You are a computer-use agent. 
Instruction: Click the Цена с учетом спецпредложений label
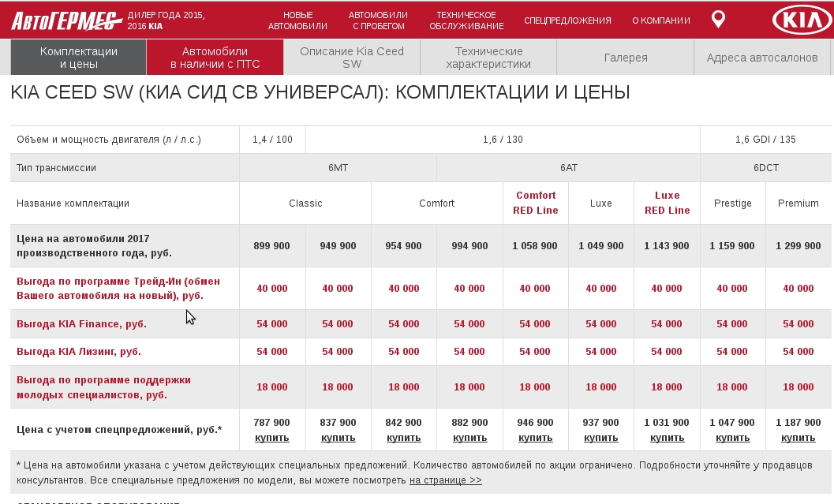coord(119,430)
